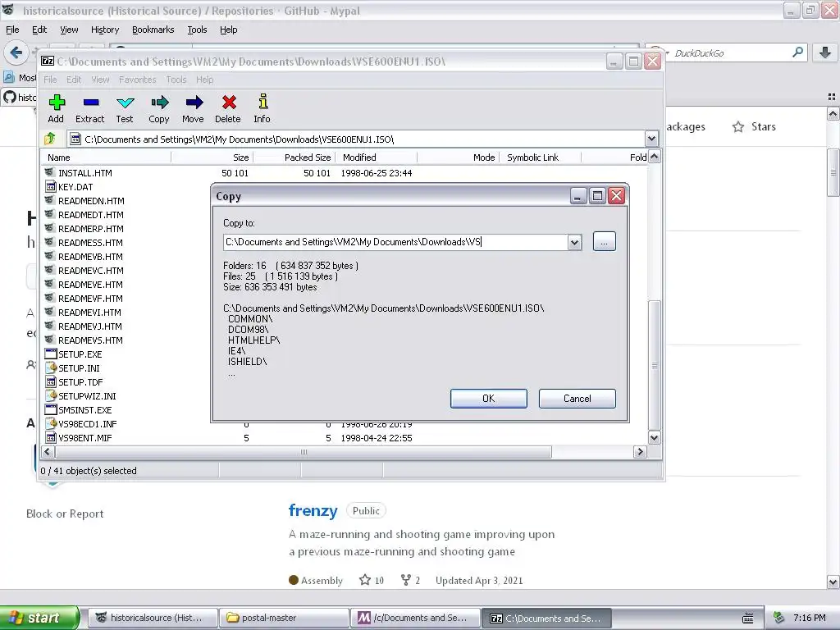Screen dimensions: 840x630
Task: Click the search magnifier in DuckDuckGo box
Action: click(x=797, y=52)
